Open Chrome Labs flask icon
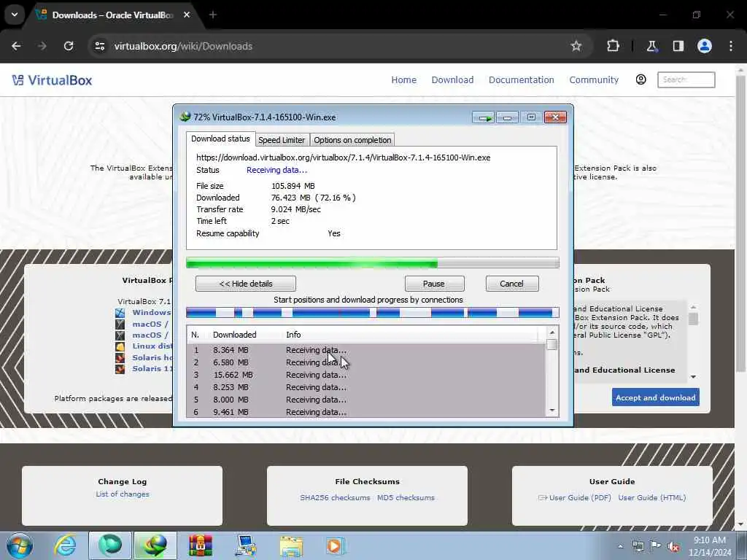The height and width of the screenshot is (560, 747). click(651, 46)
